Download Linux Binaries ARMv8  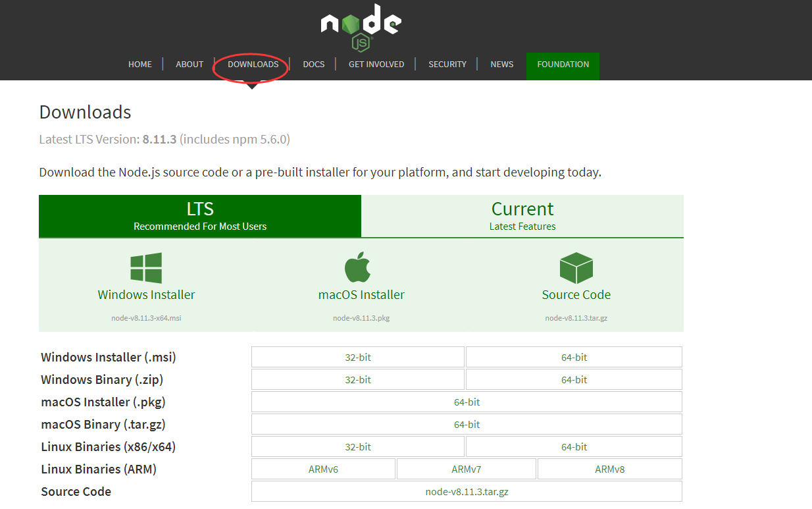coord(610,469)
